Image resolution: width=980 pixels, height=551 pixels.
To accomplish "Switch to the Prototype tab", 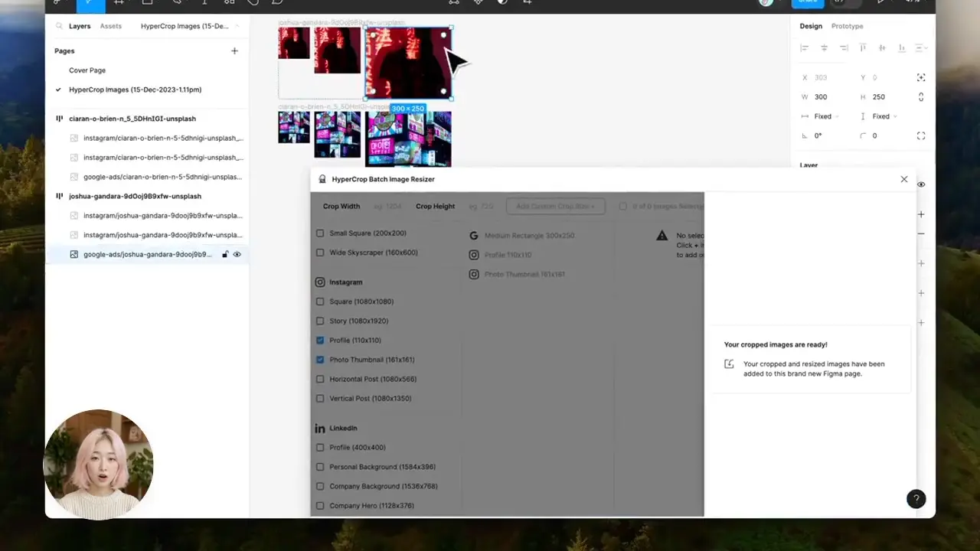I will 847,26.
